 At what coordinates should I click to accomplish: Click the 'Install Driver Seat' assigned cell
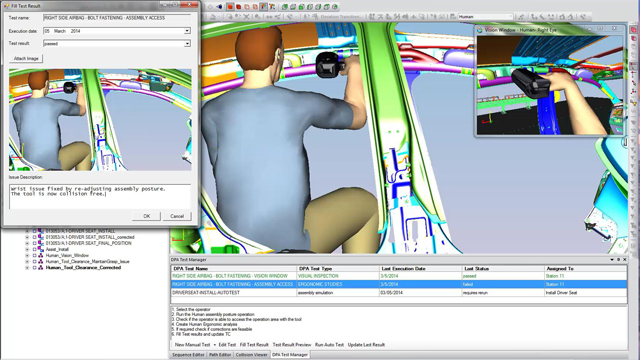[x=586, y=293]
